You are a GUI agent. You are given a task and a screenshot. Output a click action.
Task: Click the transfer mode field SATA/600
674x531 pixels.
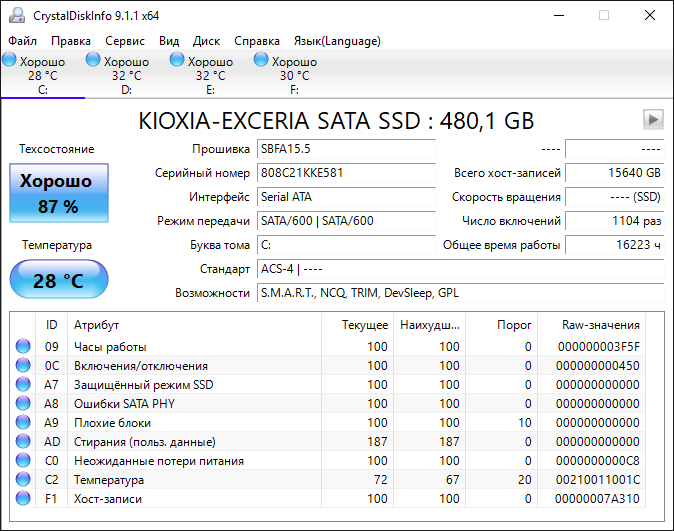click(346, 221)
